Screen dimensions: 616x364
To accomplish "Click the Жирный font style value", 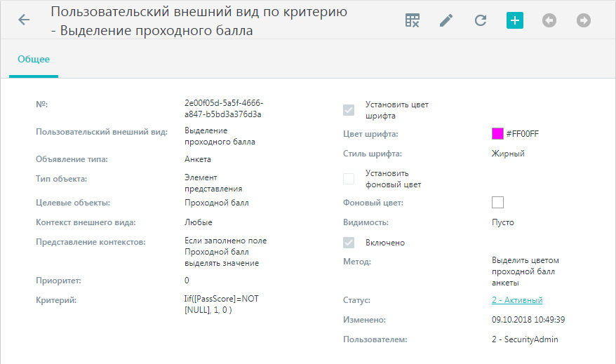I will pos(508,154).
